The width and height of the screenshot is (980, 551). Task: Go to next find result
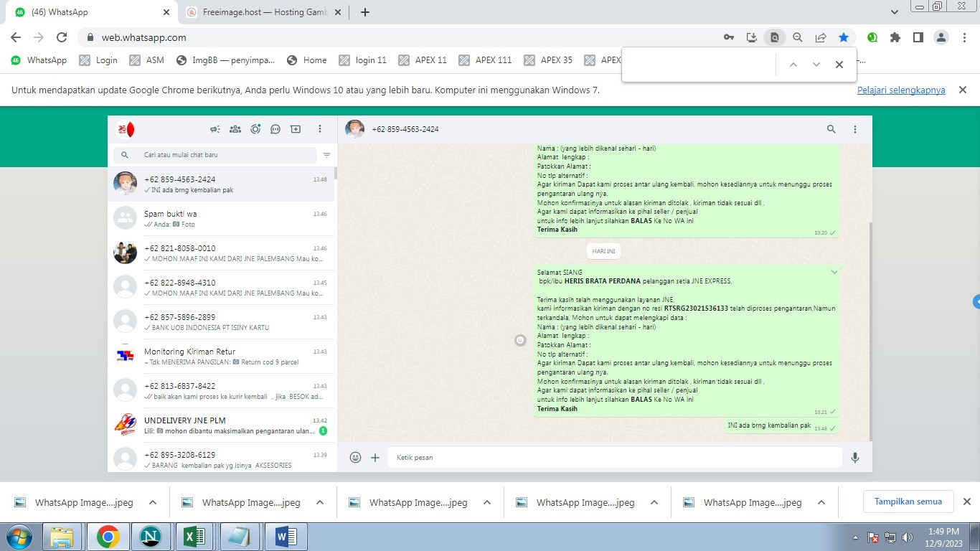pos(816,65)
